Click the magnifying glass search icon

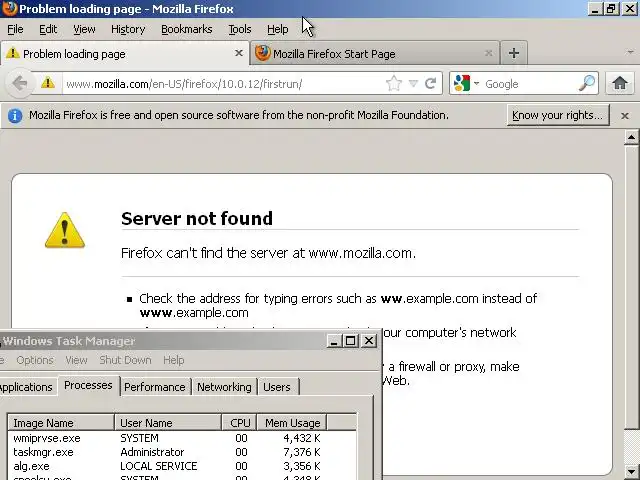pos(587,83)
